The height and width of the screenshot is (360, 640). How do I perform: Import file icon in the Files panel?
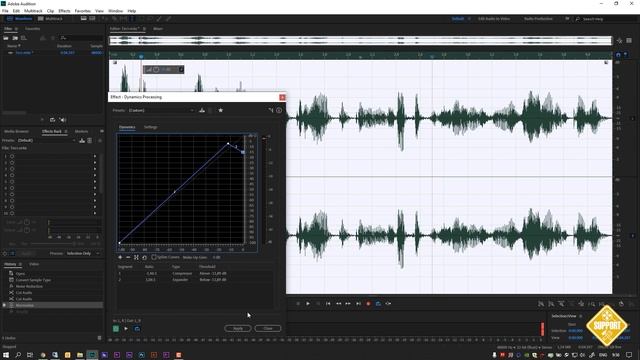(x=15, y=38)
